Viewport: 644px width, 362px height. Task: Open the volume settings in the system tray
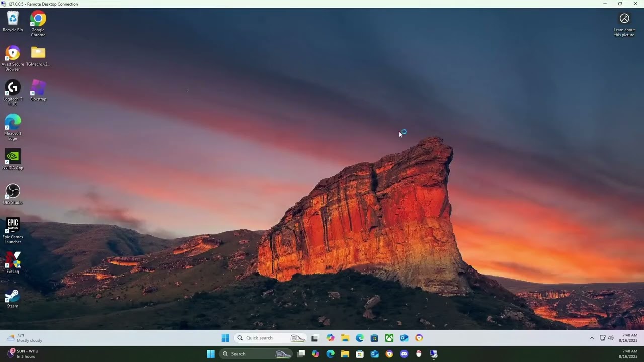[610, 338]
